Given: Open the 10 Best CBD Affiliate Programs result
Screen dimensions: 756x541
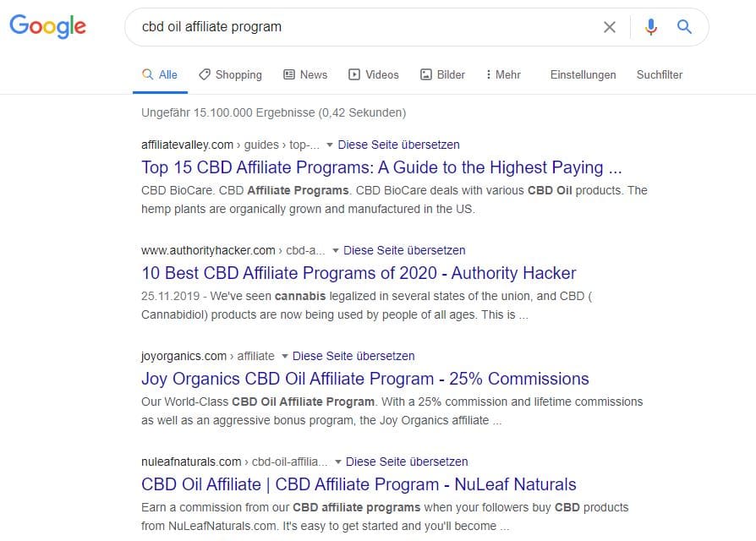Looking at the screenshot, I should [x=359, y=273].
